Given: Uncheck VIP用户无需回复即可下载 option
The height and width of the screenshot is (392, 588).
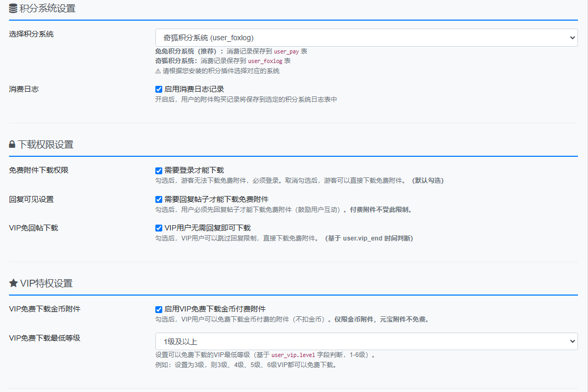Looking at the screenshot, I should (159, 228).
